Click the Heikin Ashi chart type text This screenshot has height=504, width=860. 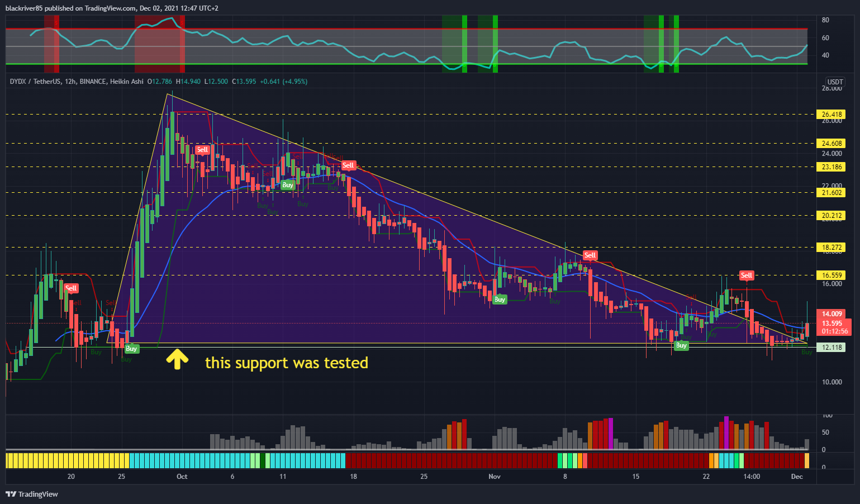click(x=127, y=82)
